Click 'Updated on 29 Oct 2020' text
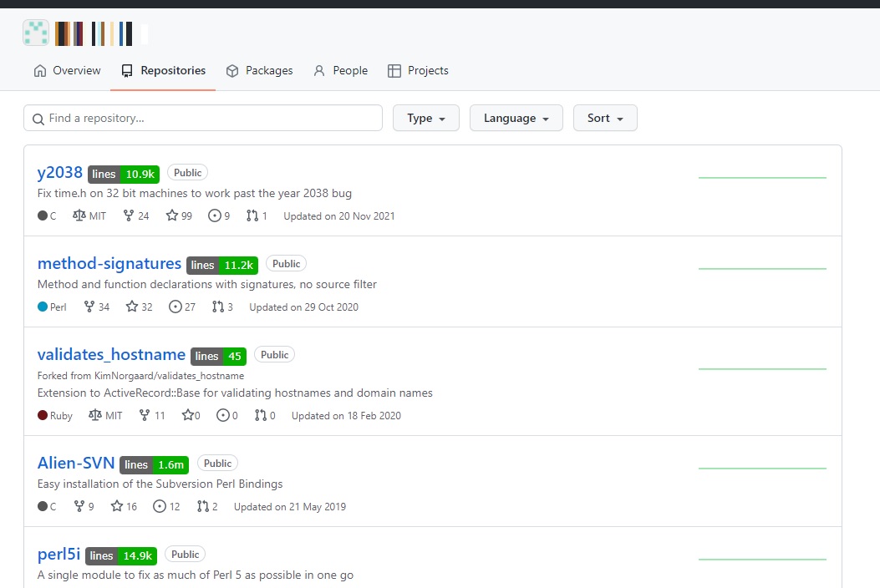The height and width of the screenshot is (588, 880). (303, 307)
